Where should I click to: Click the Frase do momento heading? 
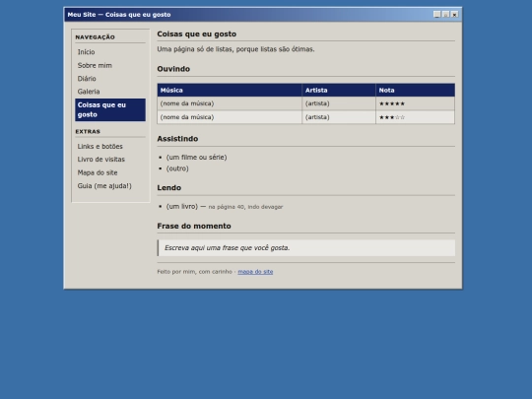tap(194, 226)
